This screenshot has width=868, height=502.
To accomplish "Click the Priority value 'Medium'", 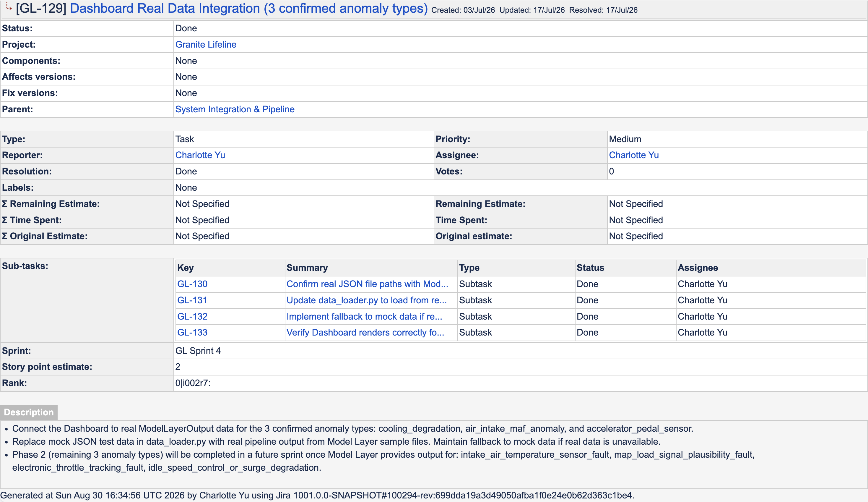I will point(625,139).
